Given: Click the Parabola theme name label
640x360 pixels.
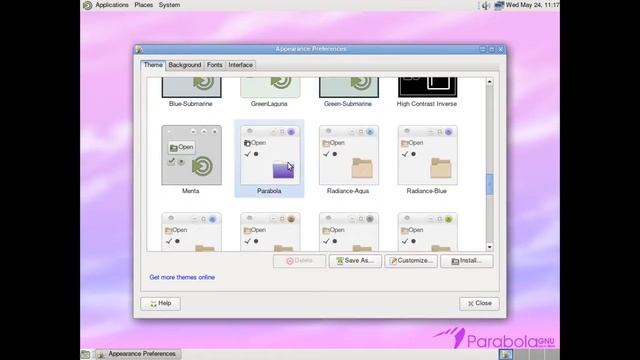Looking at the screenshot, I should tap(269, 191).
